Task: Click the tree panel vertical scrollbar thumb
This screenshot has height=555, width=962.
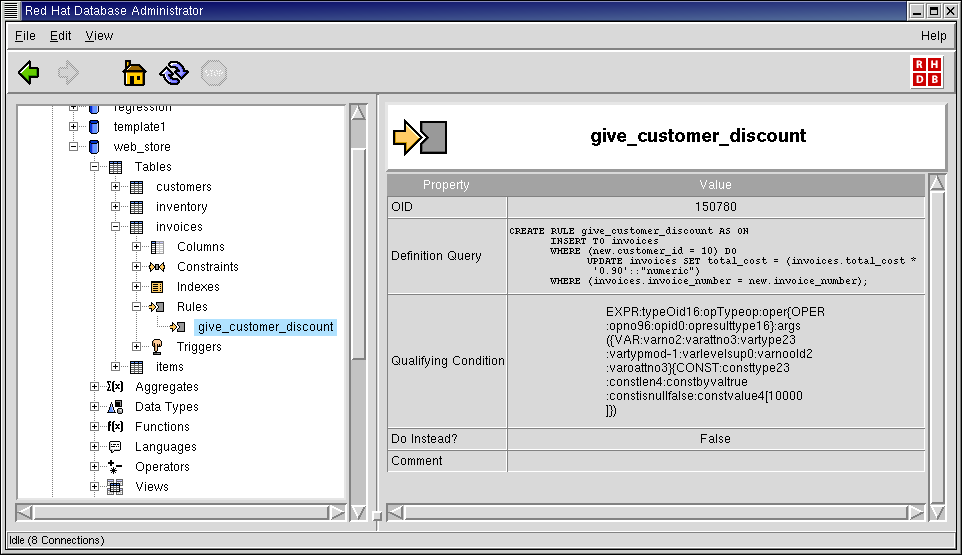Action: click(358, 255)
